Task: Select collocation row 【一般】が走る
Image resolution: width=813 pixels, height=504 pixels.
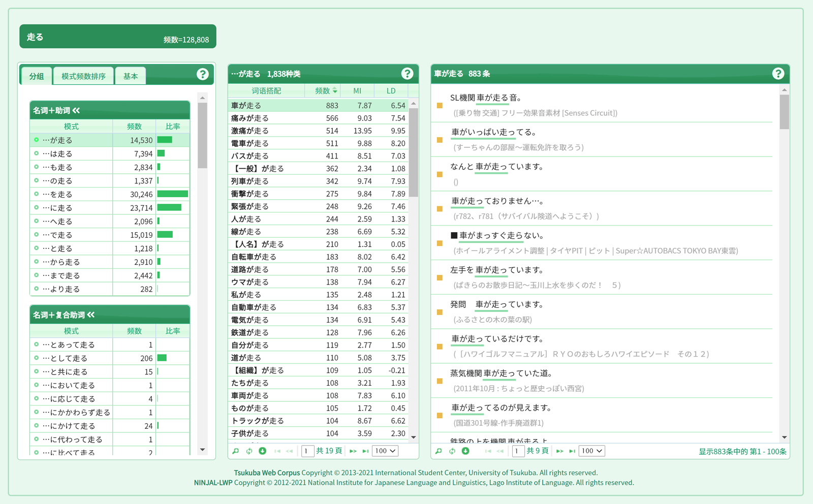Action: [x=318, y=168]
